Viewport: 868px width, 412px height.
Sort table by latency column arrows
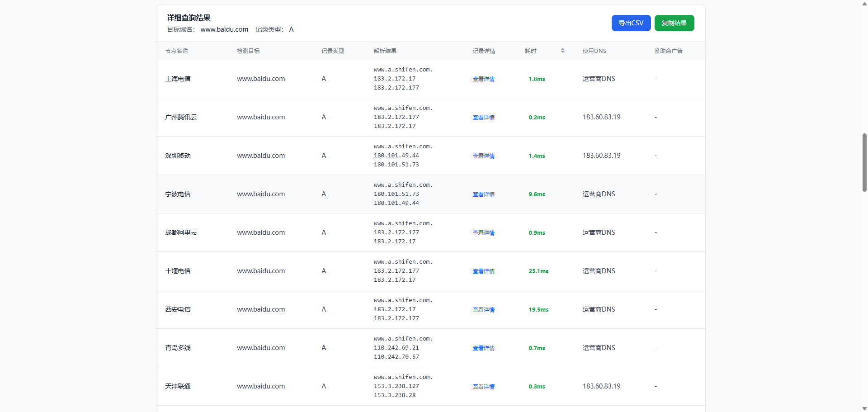pyautogui.click(x=562, y=51)
